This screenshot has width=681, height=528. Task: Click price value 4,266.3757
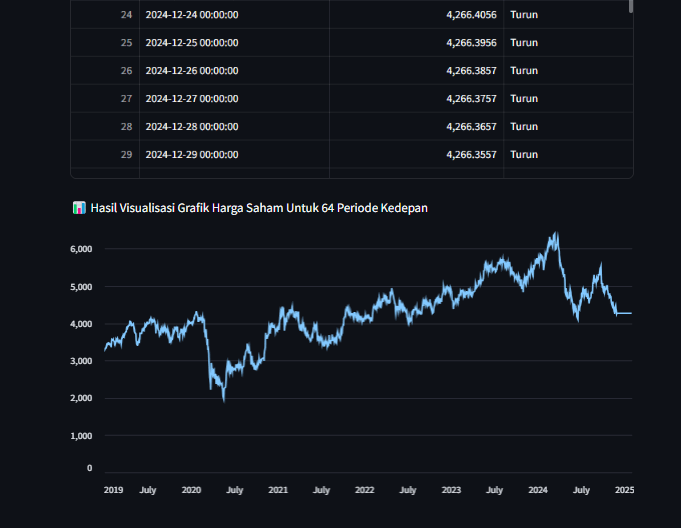coord(471,99)
